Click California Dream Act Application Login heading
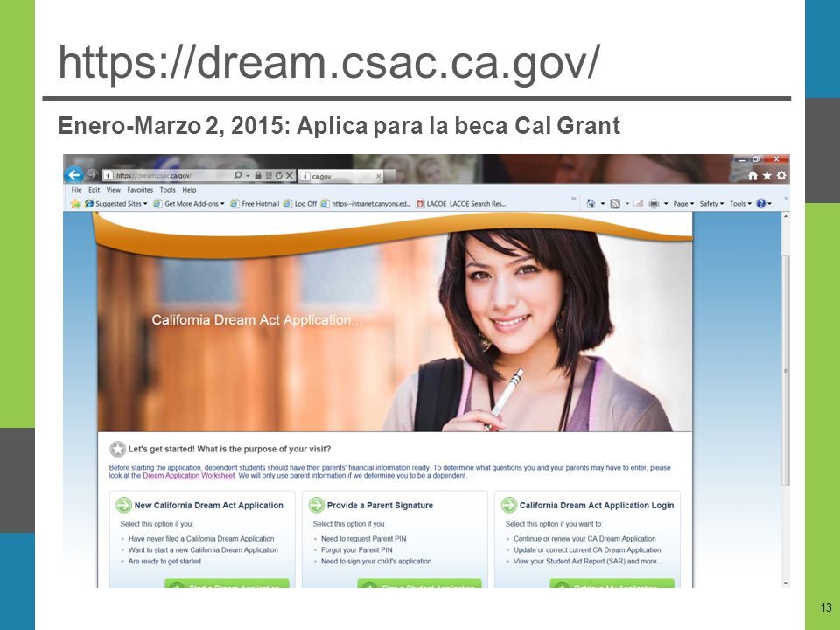 [x=597, y=505]
